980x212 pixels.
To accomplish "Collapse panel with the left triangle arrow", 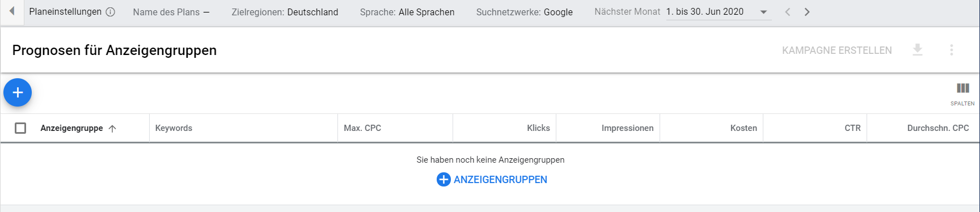I will [12, 11].
